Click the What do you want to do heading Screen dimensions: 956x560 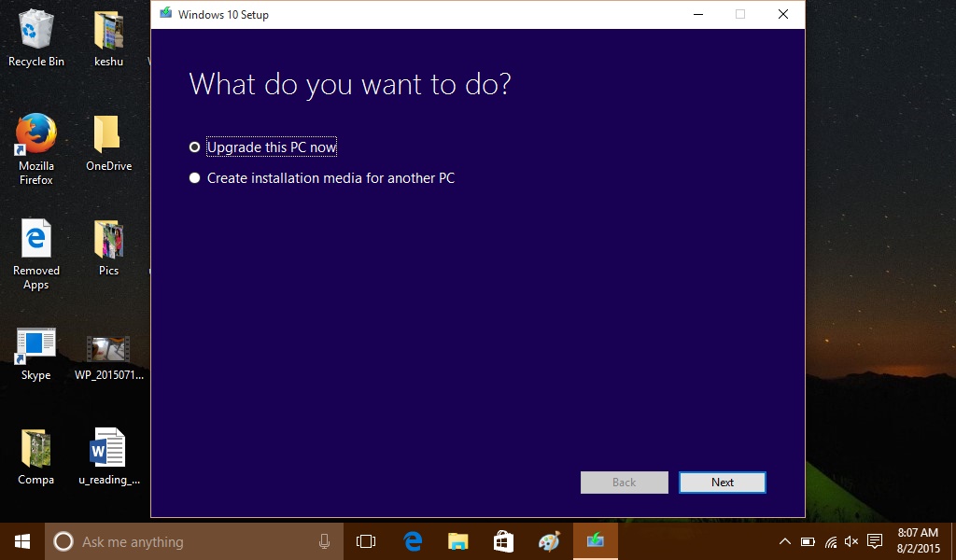350,85
